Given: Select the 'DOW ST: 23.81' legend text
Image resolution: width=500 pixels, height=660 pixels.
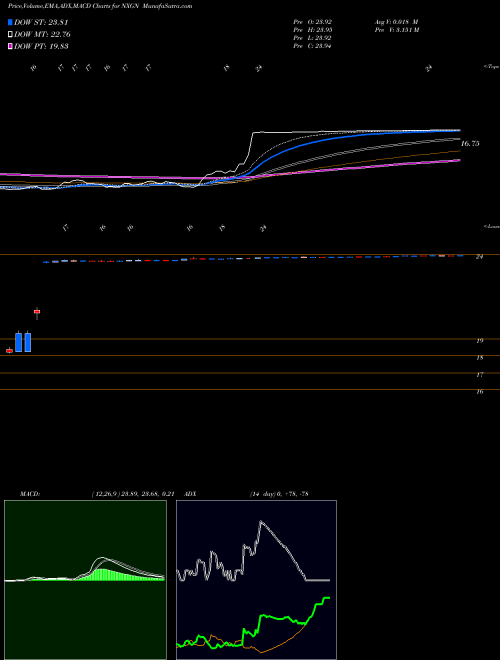Looking at the screenshot, I should (41, 22).
